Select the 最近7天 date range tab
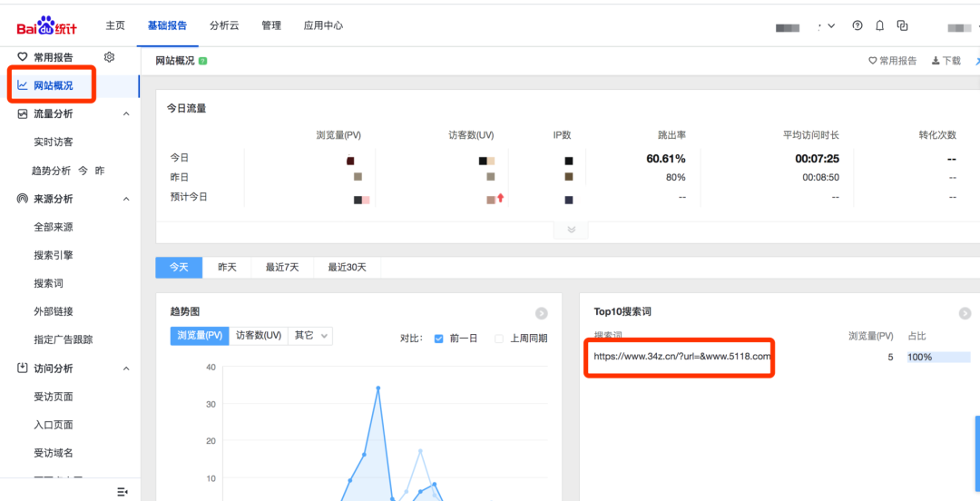This screenshot has height=501, width=980. 282,267
